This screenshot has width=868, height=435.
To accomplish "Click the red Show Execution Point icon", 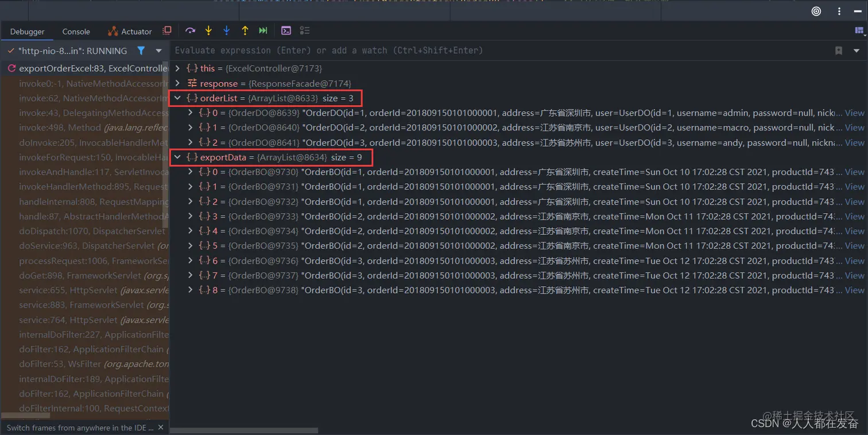I will 167,30.
